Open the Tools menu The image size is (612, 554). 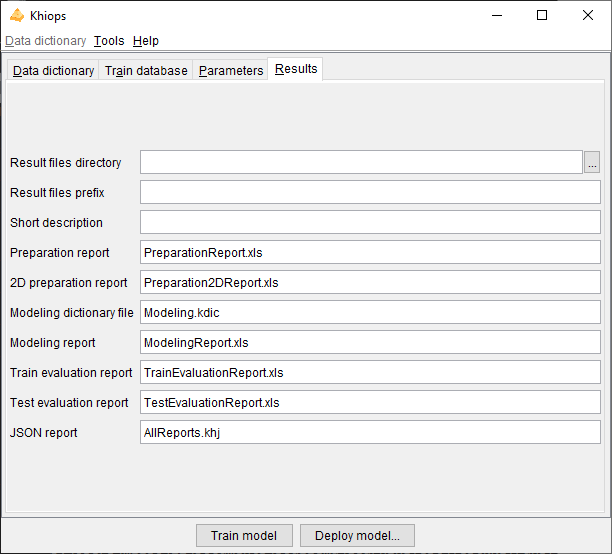[x=109, y=41]
